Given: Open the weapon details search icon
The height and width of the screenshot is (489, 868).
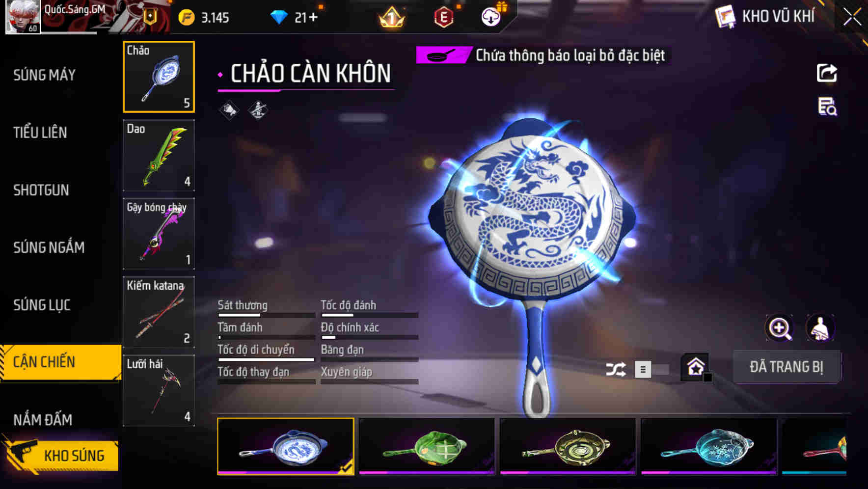Looking at the screenshot, I should click(x=827, y=107).
